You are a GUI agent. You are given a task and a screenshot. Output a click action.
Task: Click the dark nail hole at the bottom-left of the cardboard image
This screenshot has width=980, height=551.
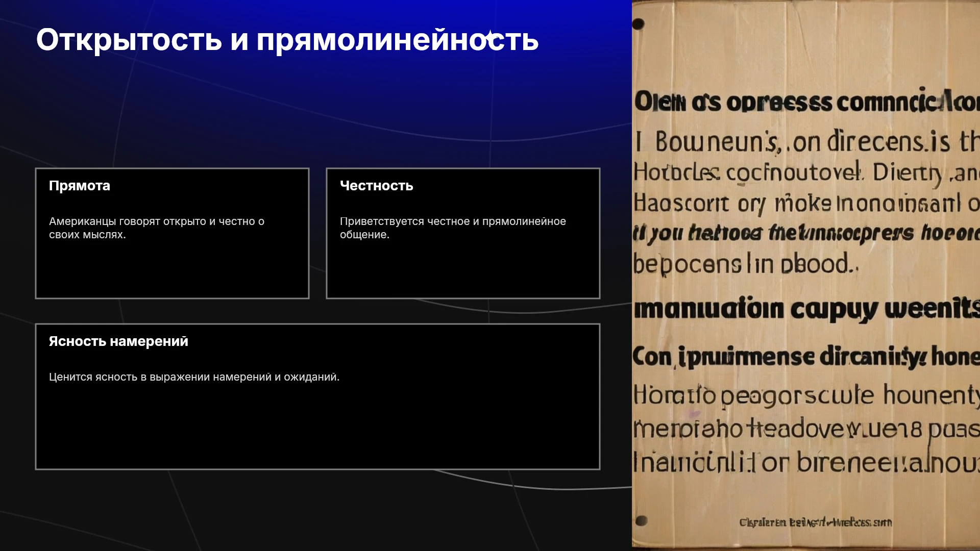[x=642, y=520]
